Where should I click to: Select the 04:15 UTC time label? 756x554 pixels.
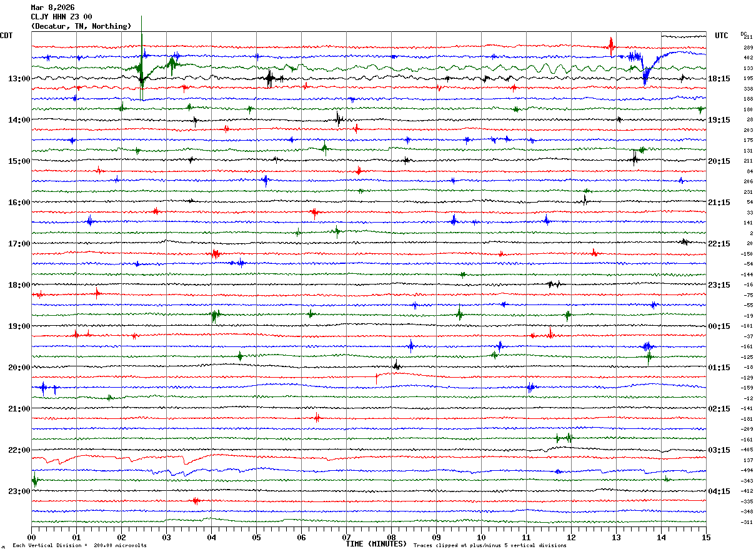coord(719,491)
